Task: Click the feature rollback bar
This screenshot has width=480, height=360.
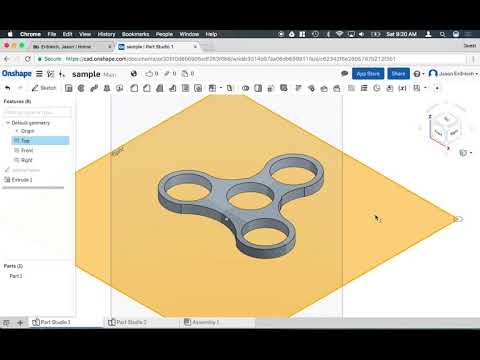Action: [33, 188]
